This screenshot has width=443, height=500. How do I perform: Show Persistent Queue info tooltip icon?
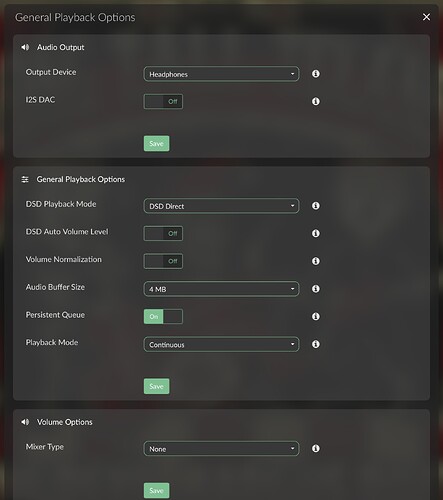[x=316, y=316]
